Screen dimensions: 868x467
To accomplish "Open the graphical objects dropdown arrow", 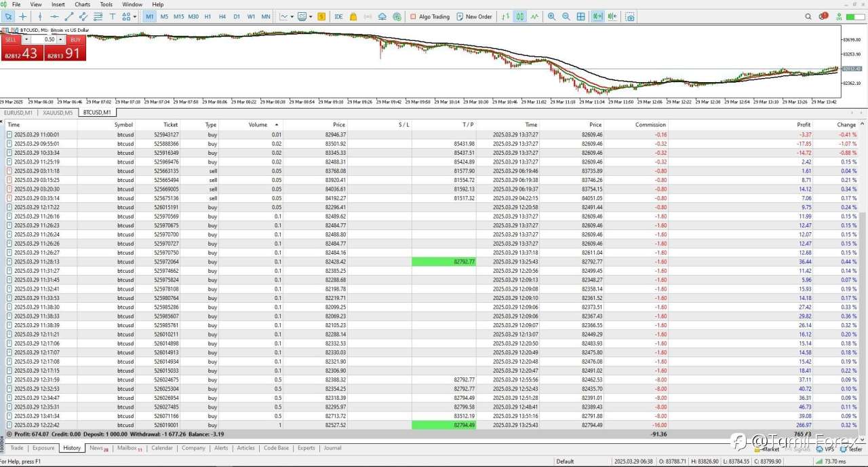I will tap(134, 16).
